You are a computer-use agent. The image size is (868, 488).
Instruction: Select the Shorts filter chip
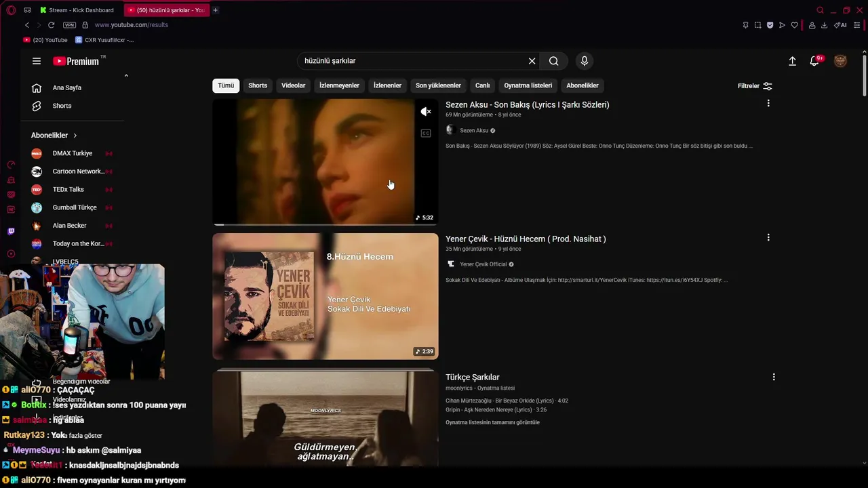click(x=258, y=85)
